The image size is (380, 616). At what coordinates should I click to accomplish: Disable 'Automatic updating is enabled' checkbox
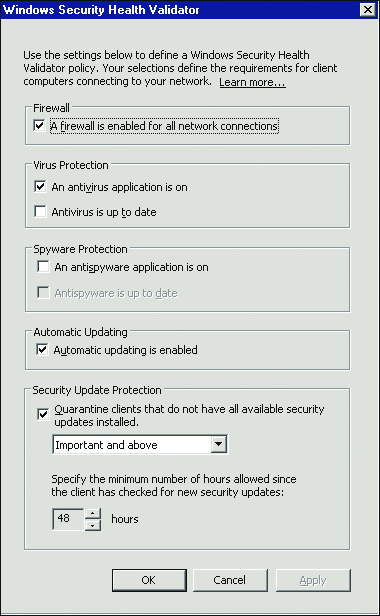(42, 349)
